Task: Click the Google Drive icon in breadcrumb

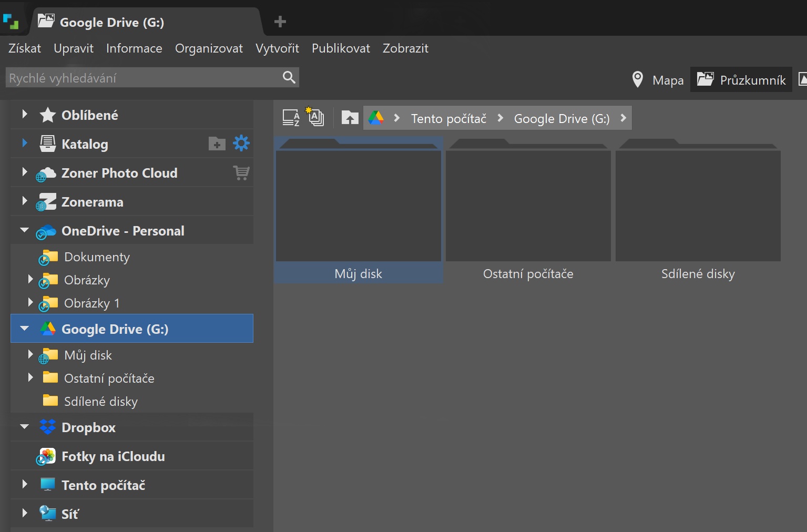Action: click(376, 118)
